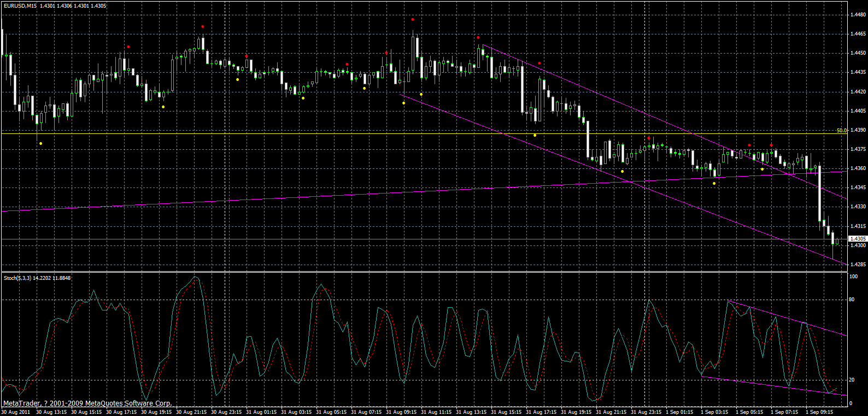Click the 1 Sep 03:15 time label
The height and width of the screenshot is (416, 868).
[714, 412]
